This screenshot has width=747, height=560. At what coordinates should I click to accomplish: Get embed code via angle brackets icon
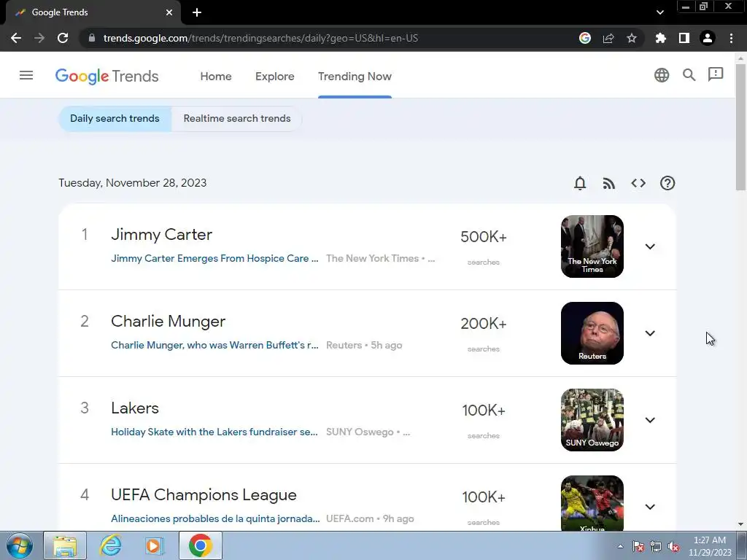point(638,183)
